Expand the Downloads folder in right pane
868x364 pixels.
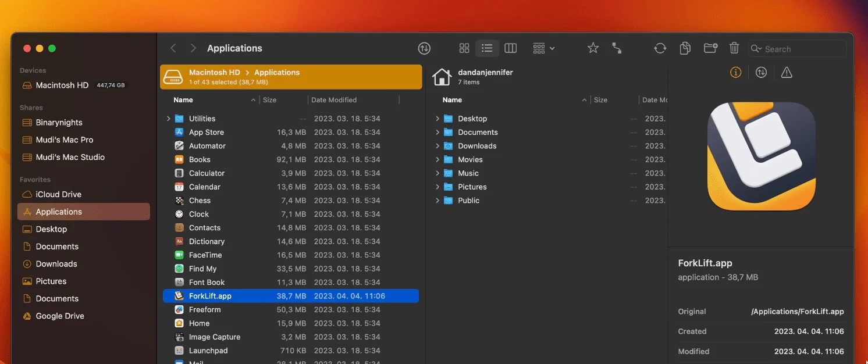click(437, 146)
